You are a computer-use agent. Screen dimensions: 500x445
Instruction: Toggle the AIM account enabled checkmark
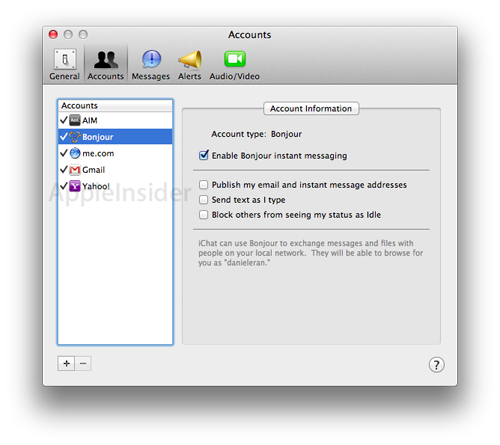64,120
